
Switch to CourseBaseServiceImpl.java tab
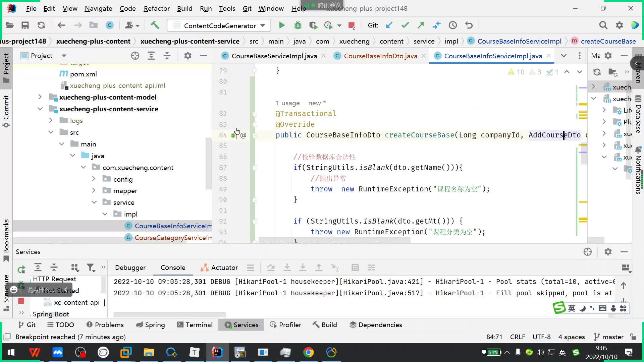click(274, 56)
